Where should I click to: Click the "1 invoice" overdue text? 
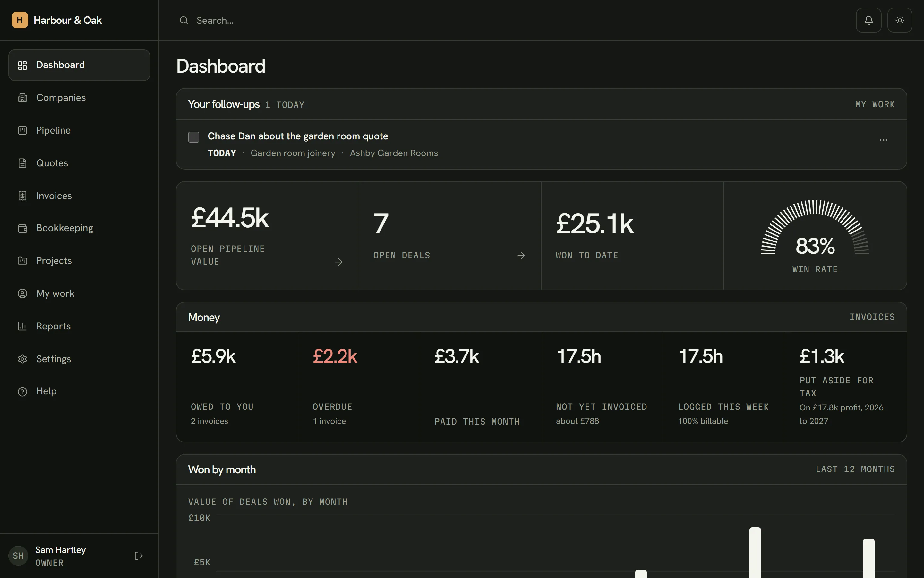click(x=329, y=421)
